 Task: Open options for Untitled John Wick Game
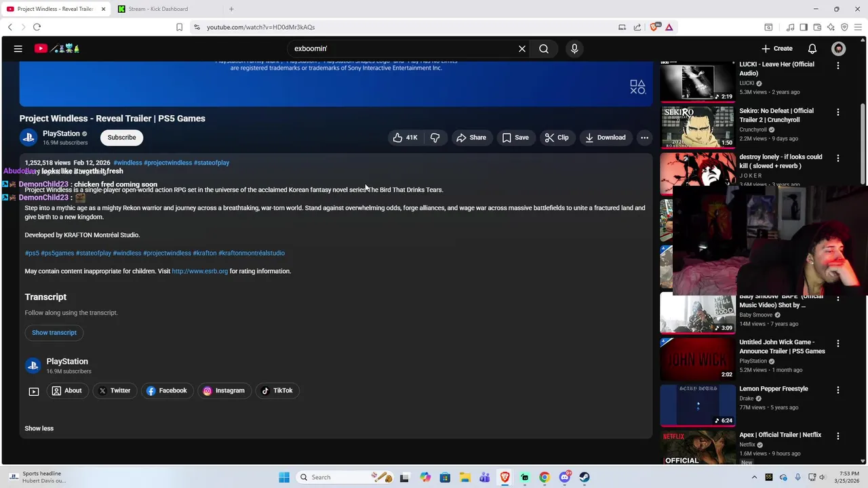click(838, 344)
